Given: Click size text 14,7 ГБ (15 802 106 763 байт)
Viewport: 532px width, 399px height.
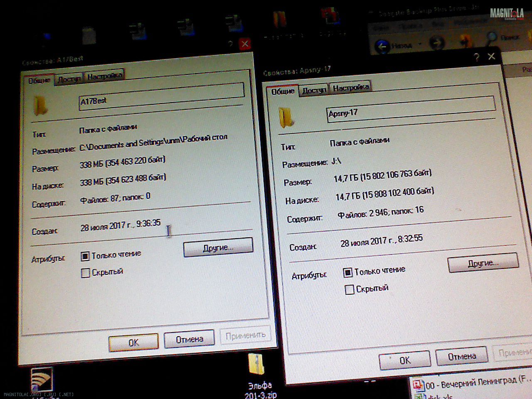Looking at the screenshot, I should [382, 176].
